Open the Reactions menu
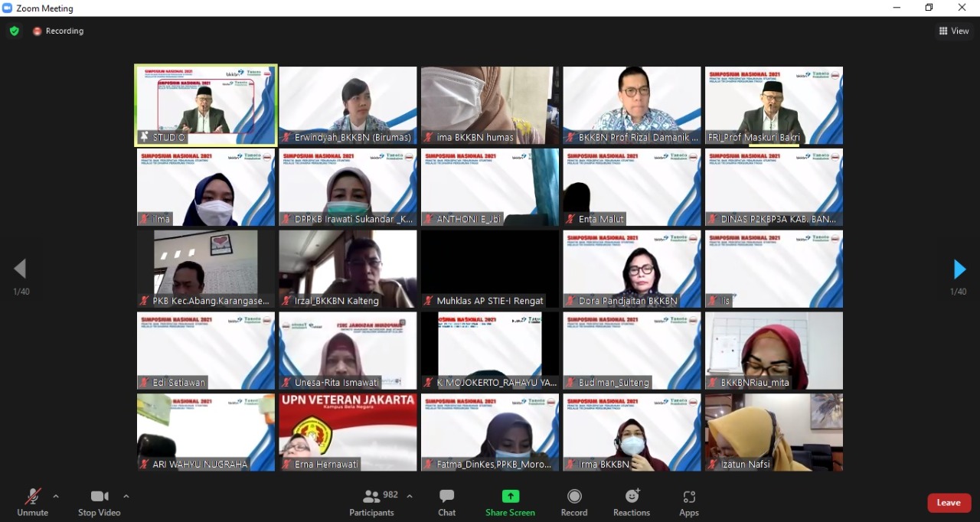The image size is (980, 522). 632,502
